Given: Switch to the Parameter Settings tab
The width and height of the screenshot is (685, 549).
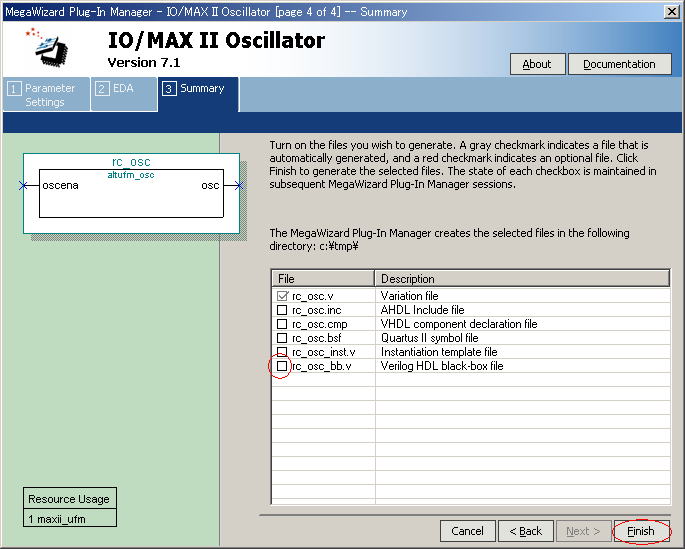Looking at the screenshot, I should (x=46, y=94).
